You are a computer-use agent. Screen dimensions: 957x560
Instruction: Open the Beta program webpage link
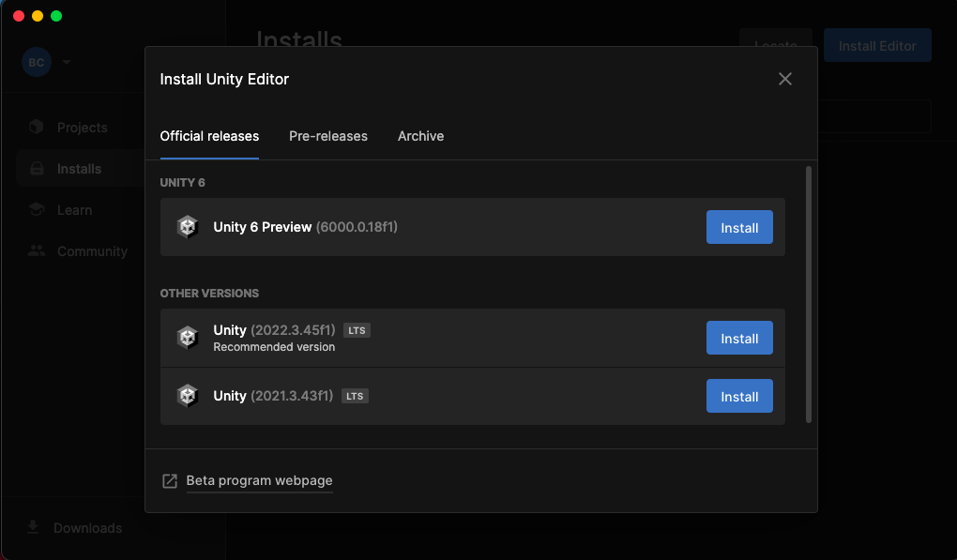click(x=259, y=480)
